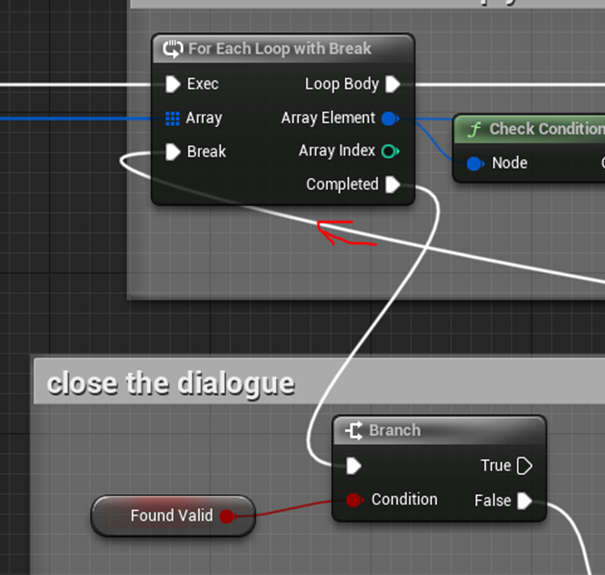Select the Branch node by its title bar
Image resolution: width=605 pixels, height=575 pixels.
click(439, 430)
